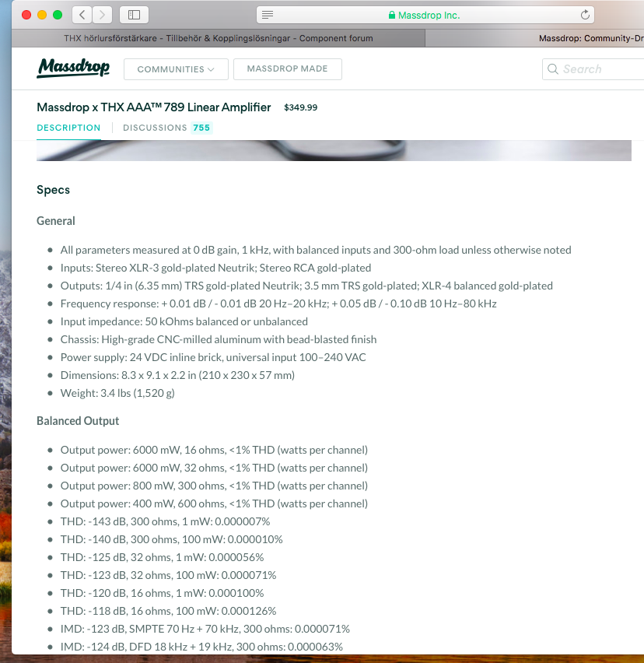
Task: Click the line 'Input impedance: 50 kOhms'
Action: [x=184, y=321]
